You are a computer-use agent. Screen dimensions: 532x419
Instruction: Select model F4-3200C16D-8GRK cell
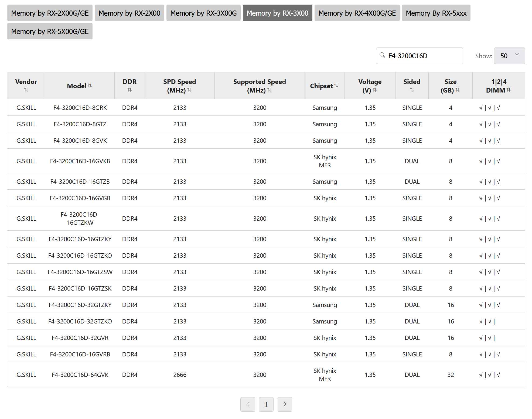pos(80,108)
